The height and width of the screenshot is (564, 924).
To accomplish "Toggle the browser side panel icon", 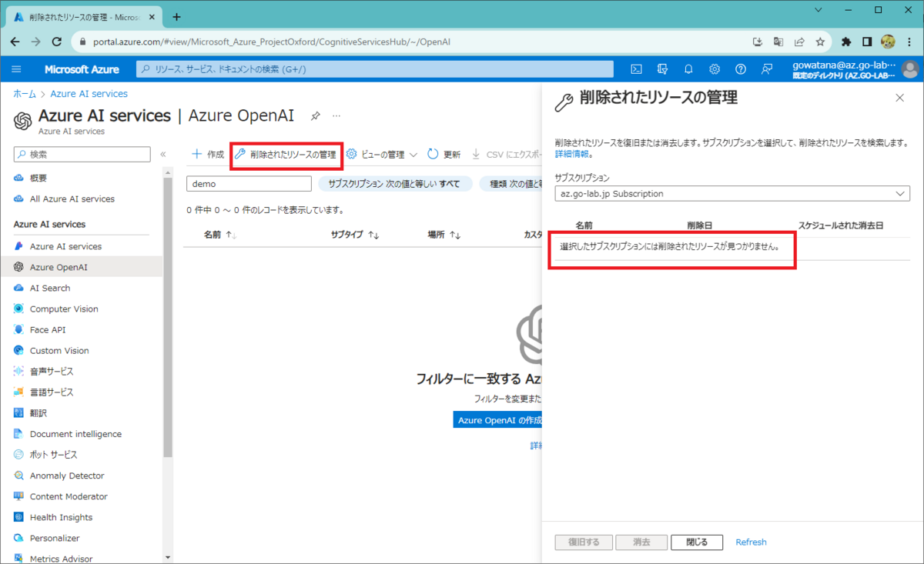I will tap(867, 42).
